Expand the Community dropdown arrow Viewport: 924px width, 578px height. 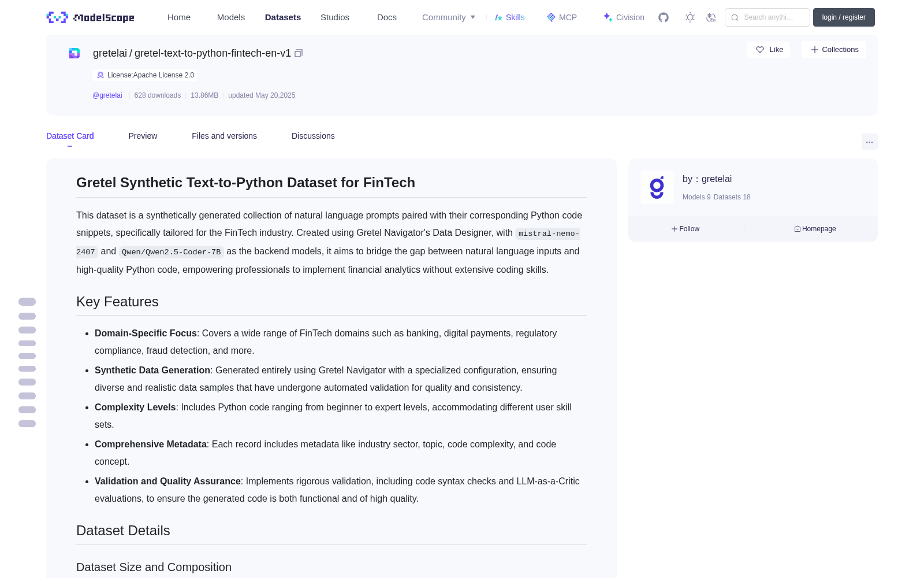(473, 17)
